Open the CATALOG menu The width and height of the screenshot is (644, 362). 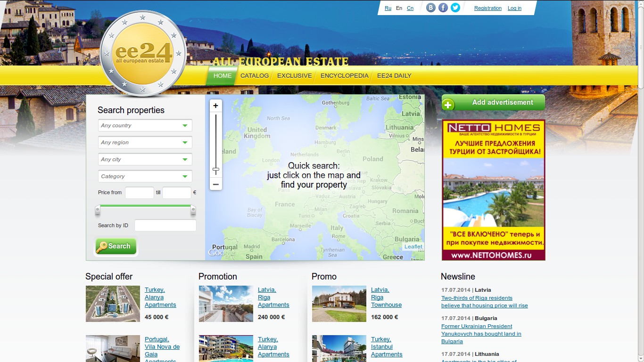255,76
